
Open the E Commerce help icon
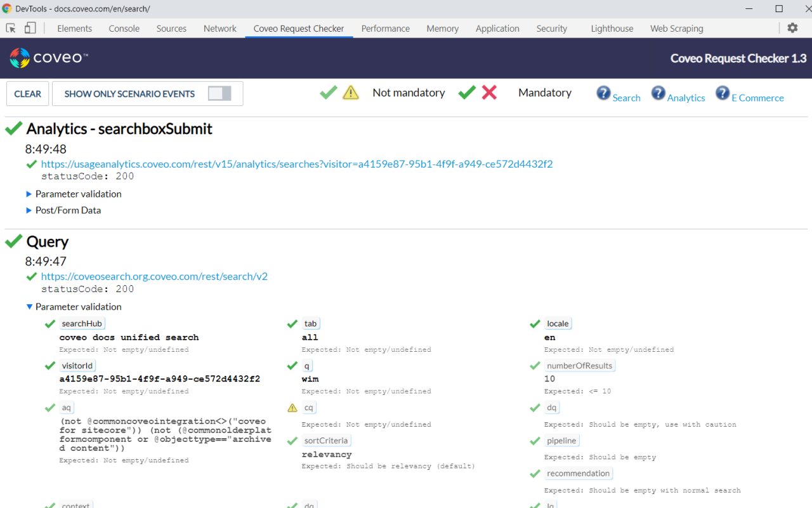click(x=723, y=93)
